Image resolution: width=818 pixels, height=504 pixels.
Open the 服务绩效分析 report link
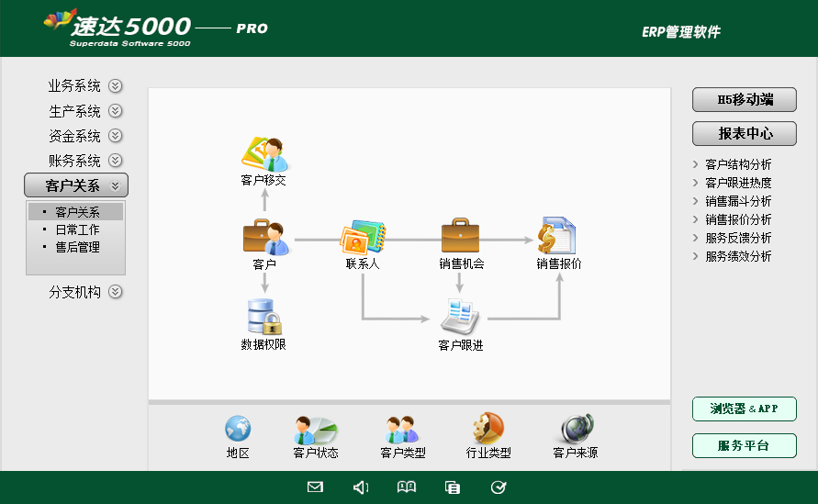[x=738, y=256]
